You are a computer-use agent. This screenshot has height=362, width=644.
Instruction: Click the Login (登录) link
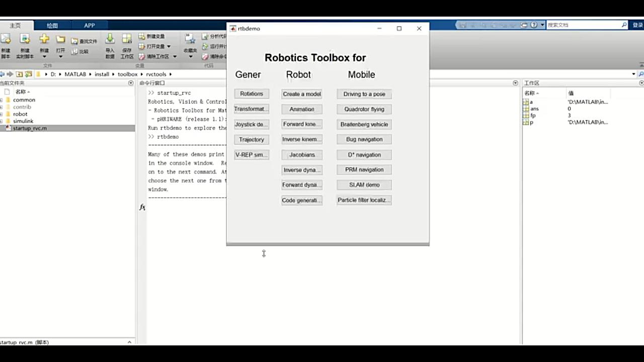point(638,25)
